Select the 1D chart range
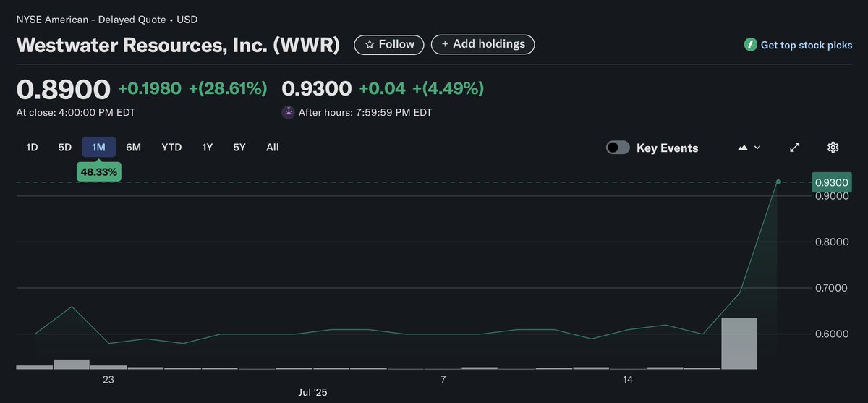Screen dimensions: 868x403 pyautogui.click(x=32, y=147)
